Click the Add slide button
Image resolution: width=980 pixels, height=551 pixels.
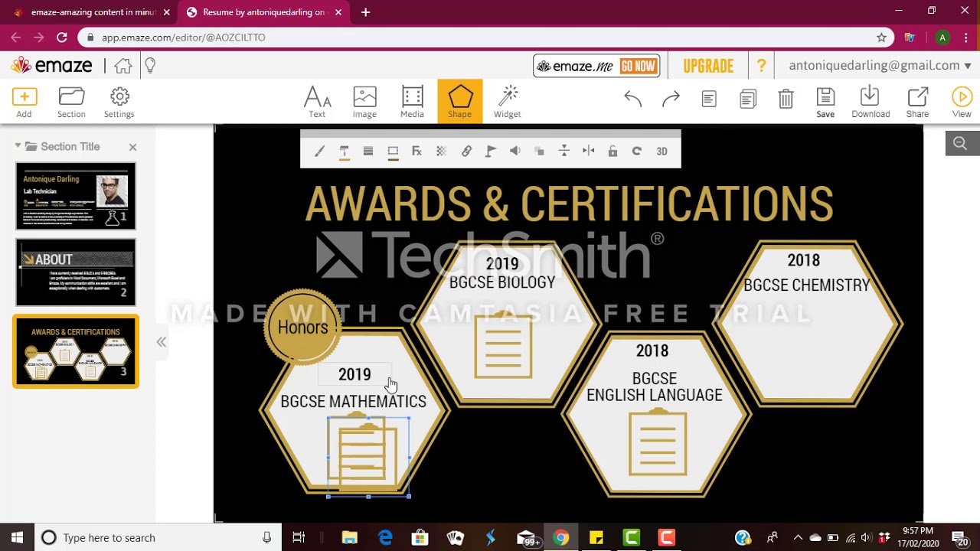pos(24,103)
